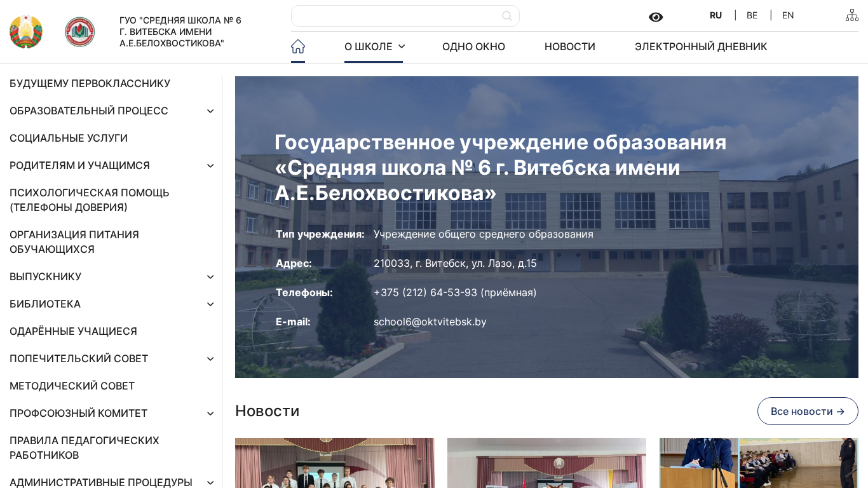Click the Все новости button
This screenshot has height=488, width=868.
[807, 411]
